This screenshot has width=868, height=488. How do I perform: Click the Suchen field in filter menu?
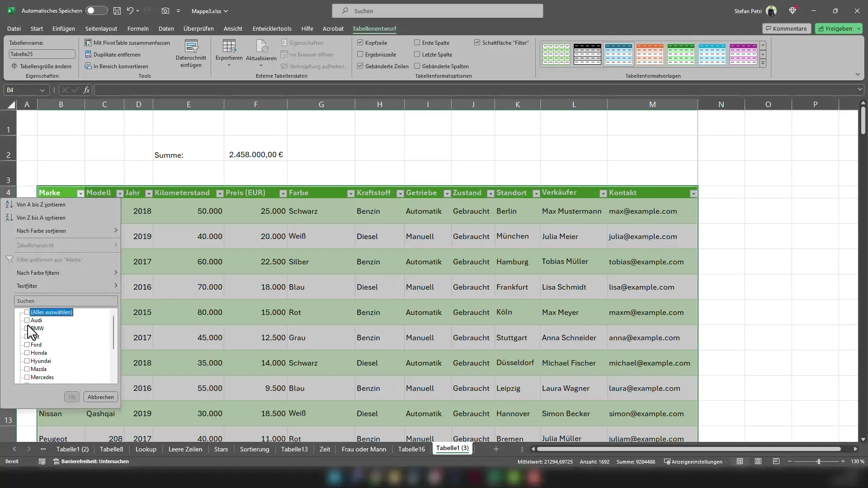(x=66, y=300)
